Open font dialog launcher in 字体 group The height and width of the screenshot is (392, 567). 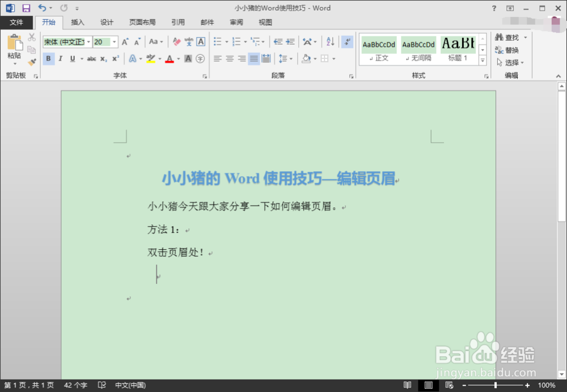[x=205, y=76]
